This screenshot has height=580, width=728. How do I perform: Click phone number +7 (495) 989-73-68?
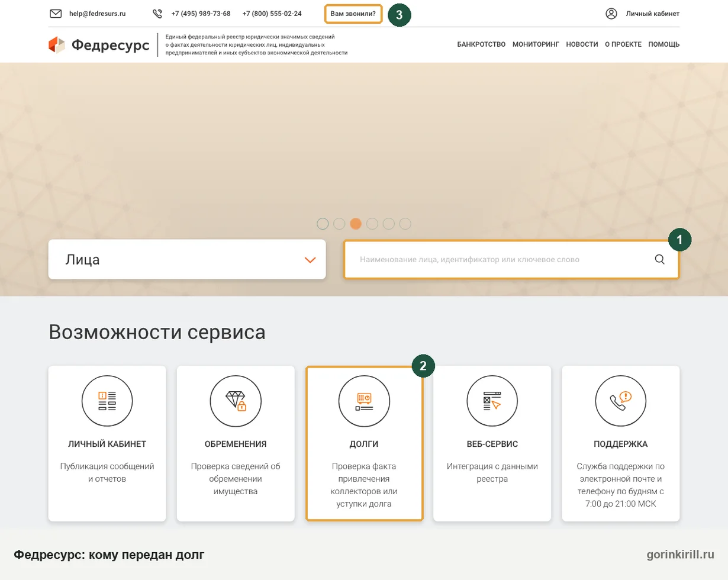[x=201, y=14]
